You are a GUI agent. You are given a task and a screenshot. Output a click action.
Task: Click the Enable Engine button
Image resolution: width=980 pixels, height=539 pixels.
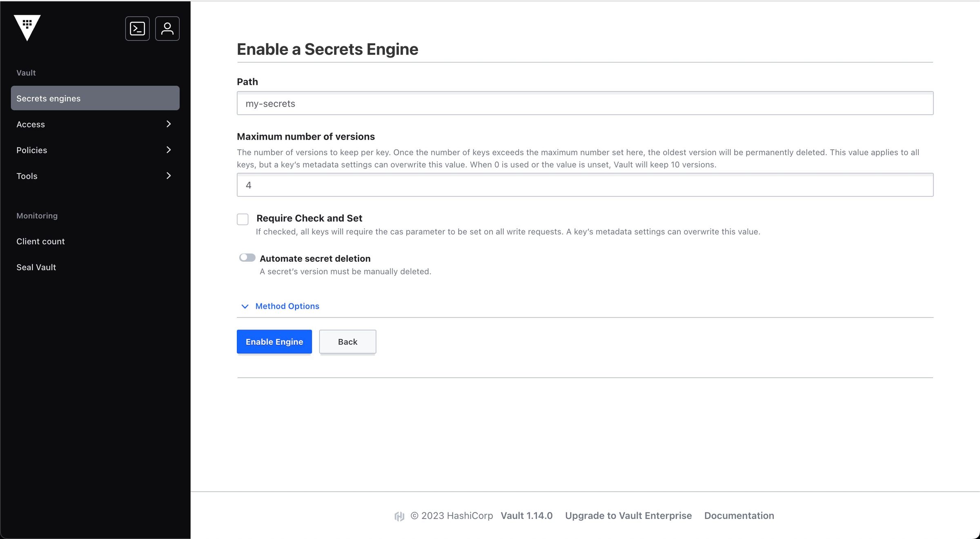point(274,342)
